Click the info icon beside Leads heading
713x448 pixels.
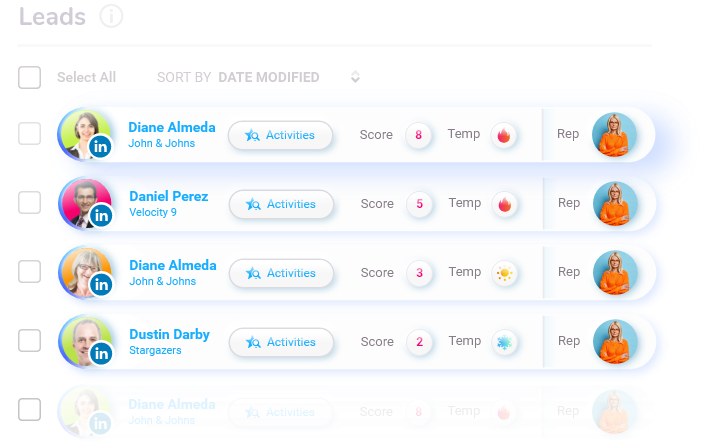click(112, 16)
